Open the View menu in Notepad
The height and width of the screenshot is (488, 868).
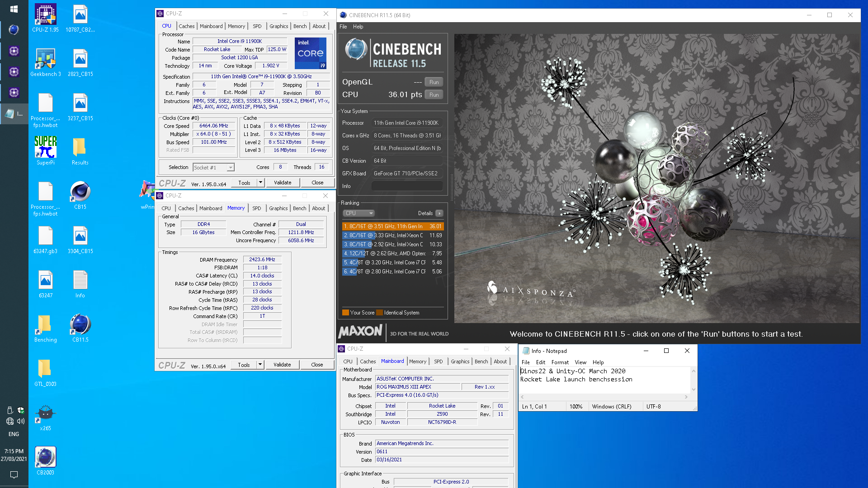580,362
